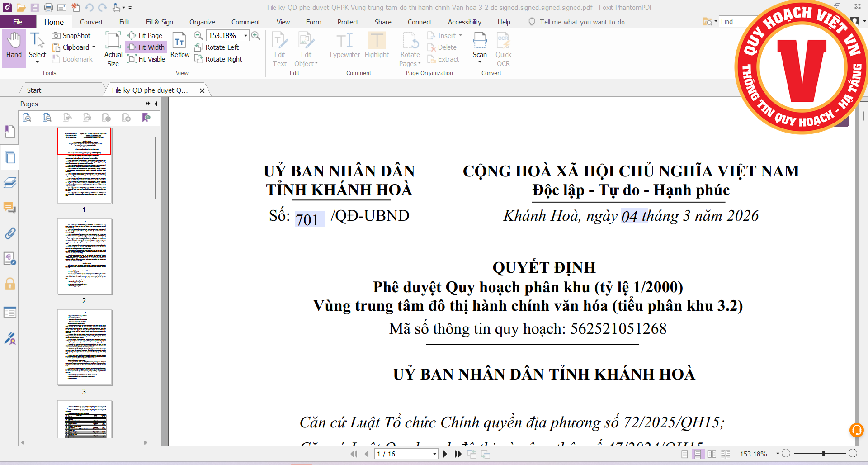868x465 pixels.
Task: Select the Hand tool
Action: click(x=14, y=45)
